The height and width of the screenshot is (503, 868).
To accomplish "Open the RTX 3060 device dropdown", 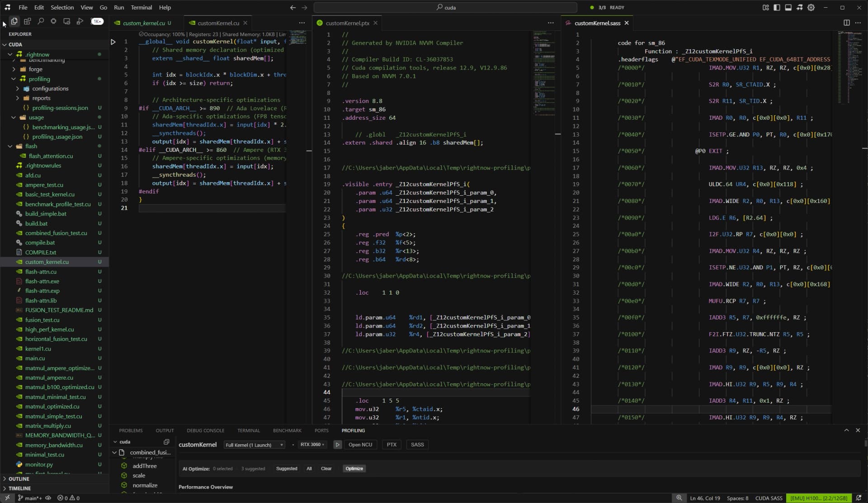I will (312, 445).
